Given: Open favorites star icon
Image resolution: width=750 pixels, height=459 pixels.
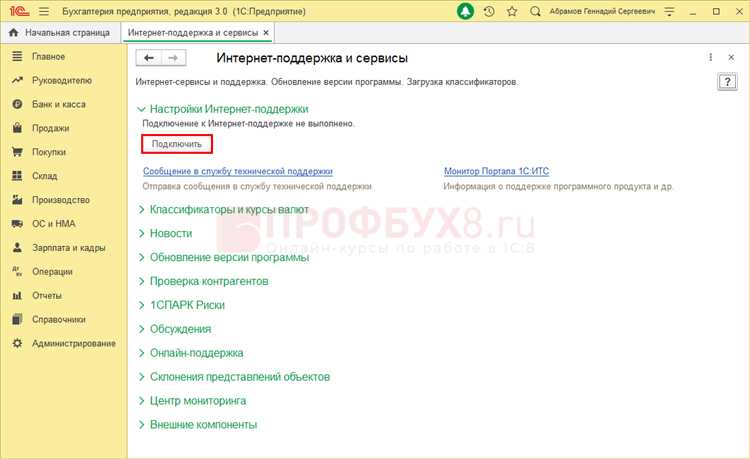Looking at the screenshot, I should pyautogui.click(x=512, y=11).
